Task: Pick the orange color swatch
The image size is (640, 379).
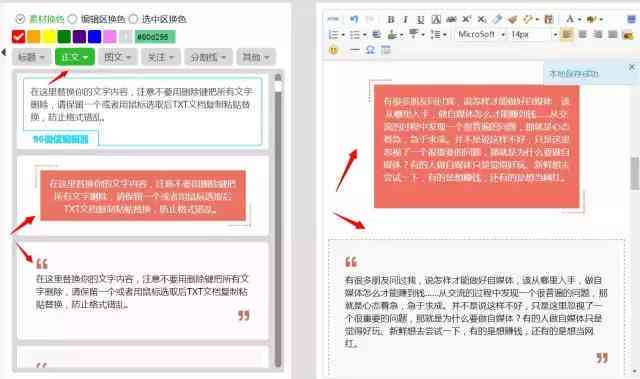Action: coord(33,37)
